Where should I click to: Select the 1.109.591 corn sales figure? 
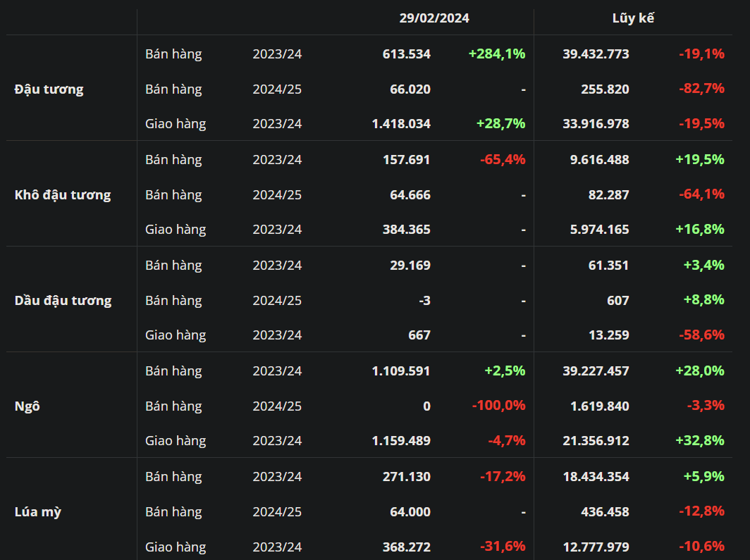(x=401, y=371)
